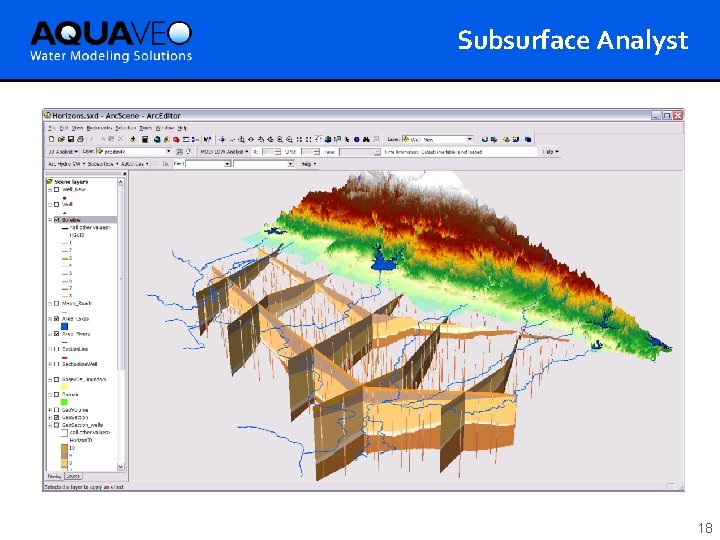
Task: Switch to the Display tab
Action: (55, 476)
